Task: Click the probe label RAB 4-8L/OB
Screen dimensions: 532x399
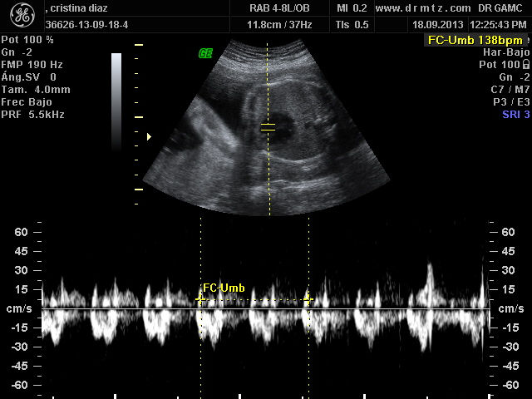Action: pyautogui.click(x=279, y=8)
